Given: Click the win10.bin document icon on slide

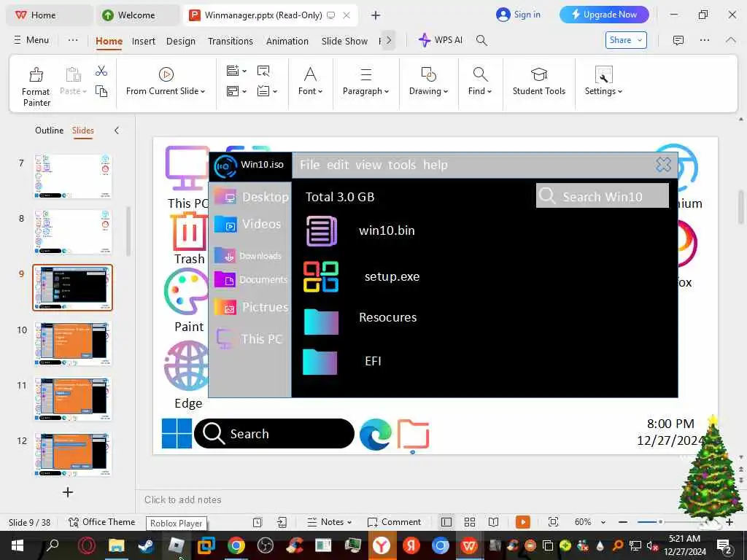Looking at the screenshot, I should pos(322,231).
